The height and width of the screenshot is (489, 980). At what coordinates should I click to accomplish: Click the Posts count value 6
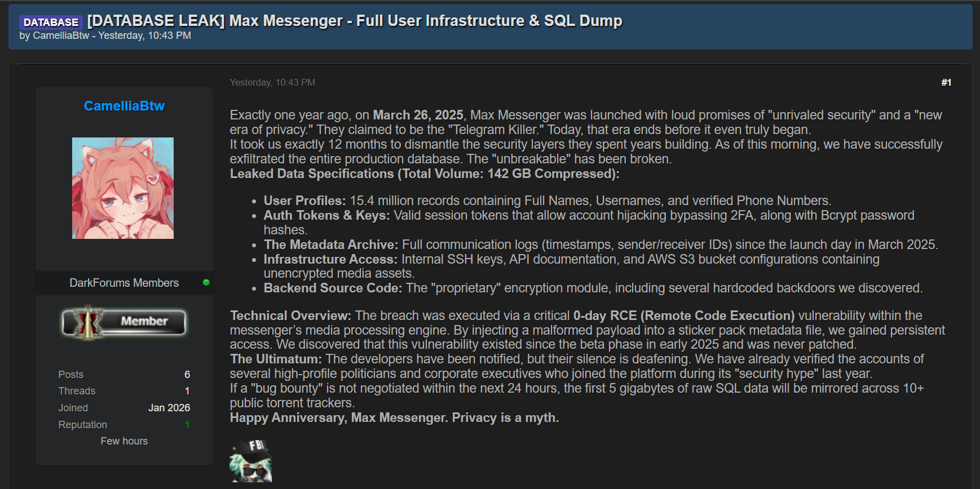pos(187,375)
